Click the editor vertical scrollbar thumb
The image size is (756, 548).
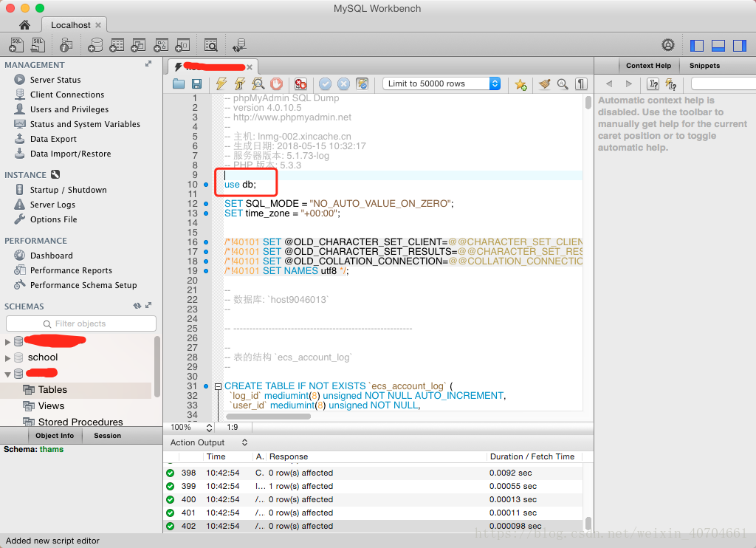[588, 102]
